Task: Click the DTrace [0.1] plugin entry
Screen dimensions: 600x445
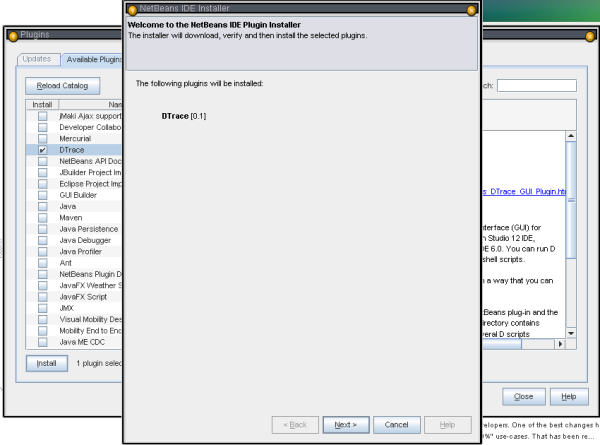Action: (184, 116)
